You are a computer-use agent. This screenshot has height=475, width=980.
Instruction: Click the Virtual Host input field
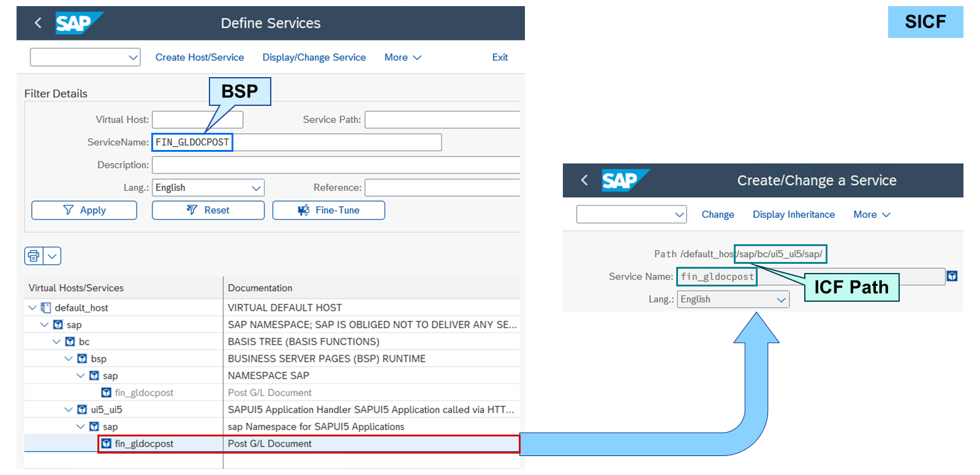coord(198,120)
